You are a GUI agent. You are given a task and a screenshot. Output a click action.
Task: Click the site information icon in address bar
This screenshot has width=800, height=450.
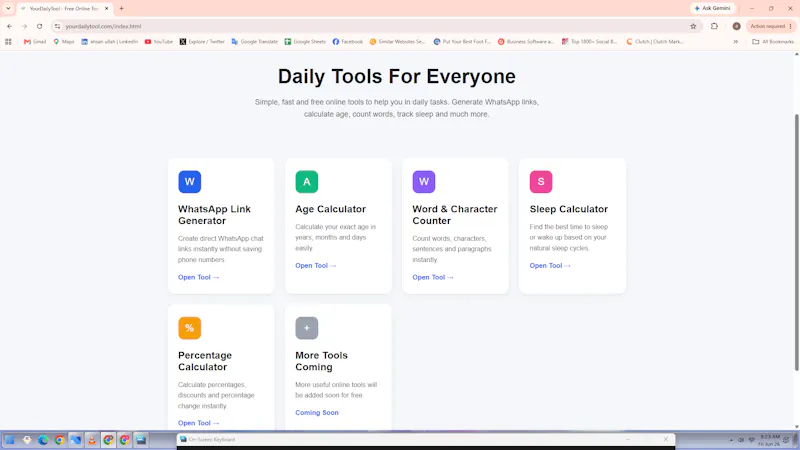(57, 26)
